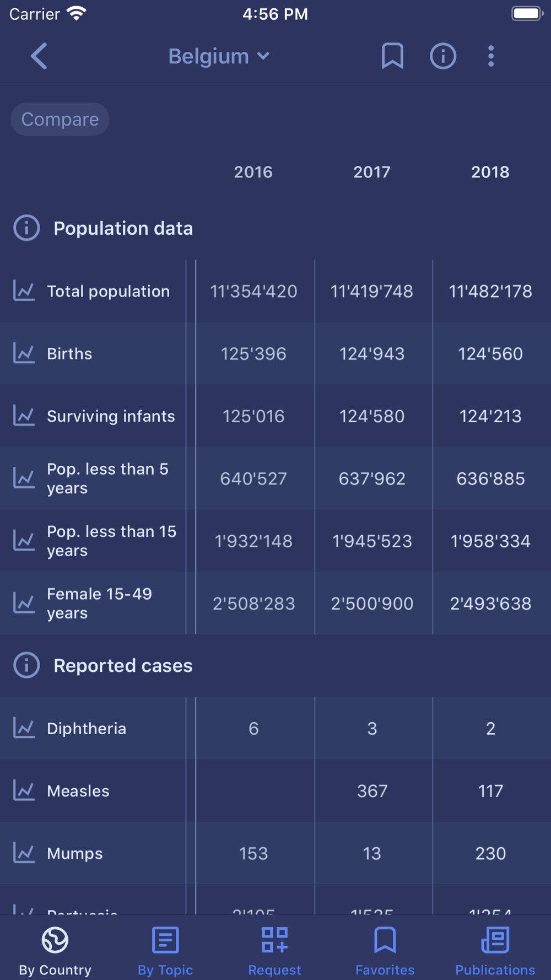
Task: Select the 2018 column header
Action: [x=490, y=172]
